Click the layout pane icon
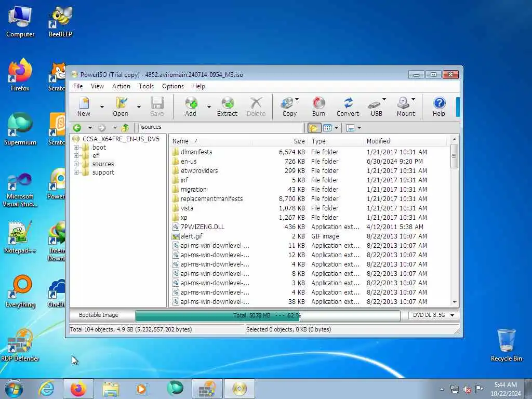Screen dimensions: 532x399 point(350,128)
